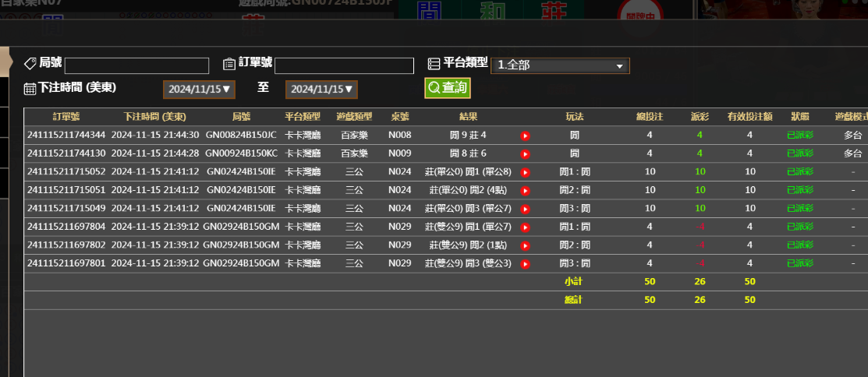Viewport: 868px width, 377px height.
Task: Play replay for order 241115211715051
Action: [525, 191]
